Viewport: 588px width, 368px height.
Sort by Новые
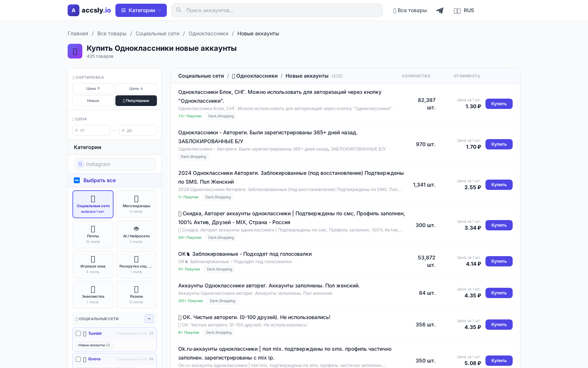pyautogui.click(x=93, y=101)
